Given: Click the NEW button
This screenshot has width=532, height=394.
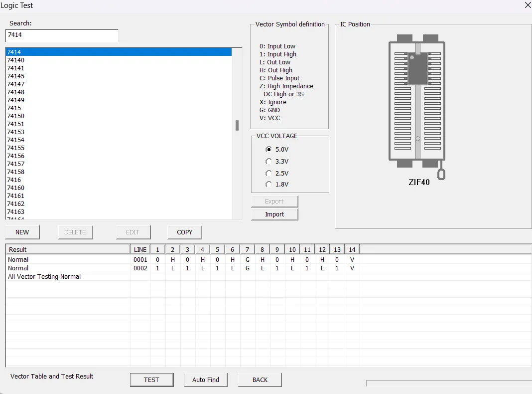Looking at the screenshot, I should tap(22, 232).
